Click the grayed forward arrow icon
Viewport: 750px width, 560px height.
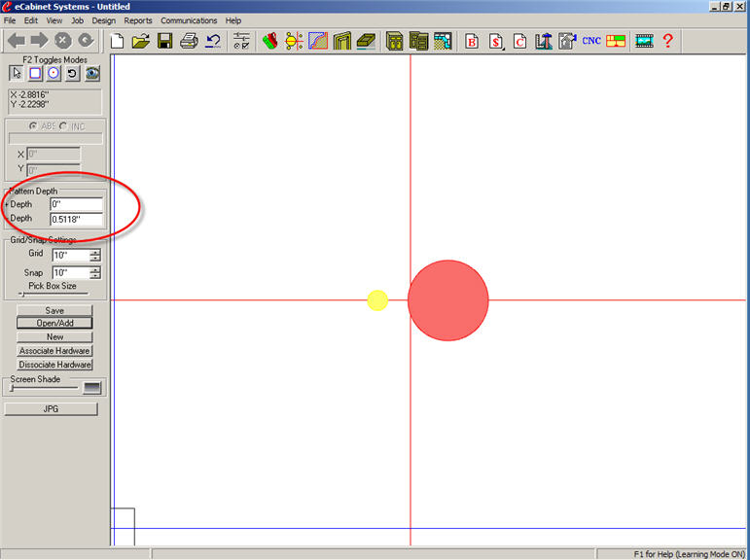click(40, 41)
